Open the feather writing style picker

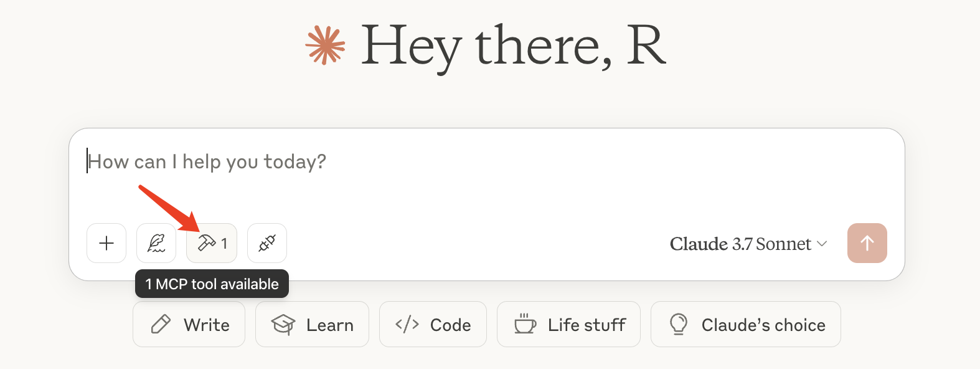(x=156, y=243)
